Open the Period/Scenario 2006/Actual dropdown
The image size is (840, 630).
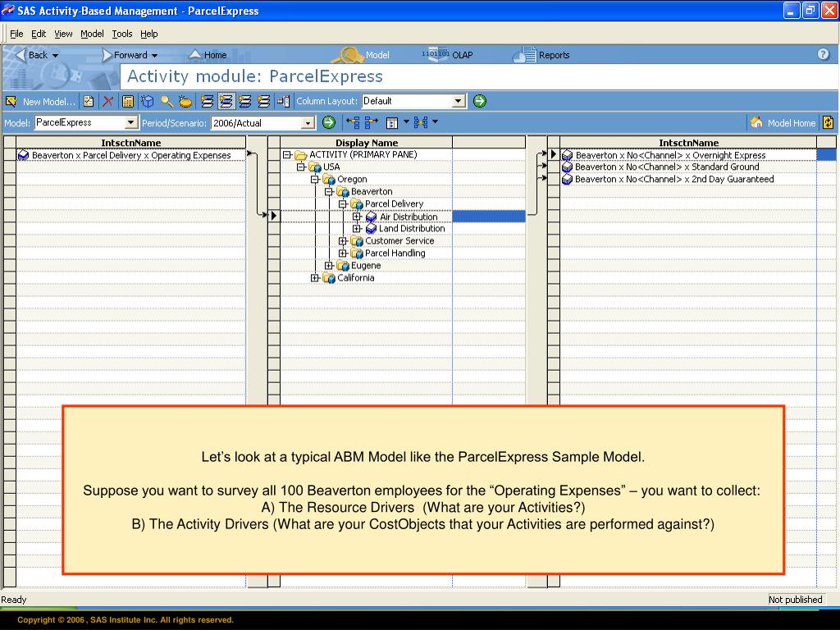click(308, 123)
